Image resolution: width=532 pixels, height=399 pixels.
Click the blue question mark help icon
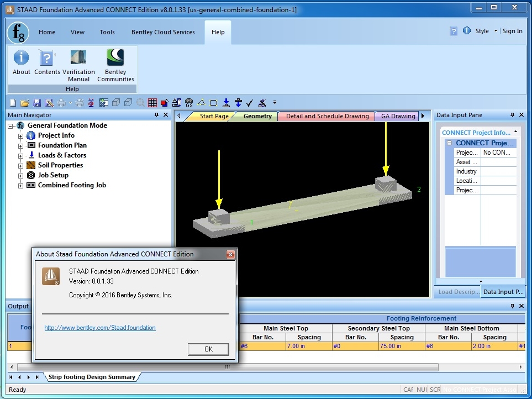tap(454, 31)
